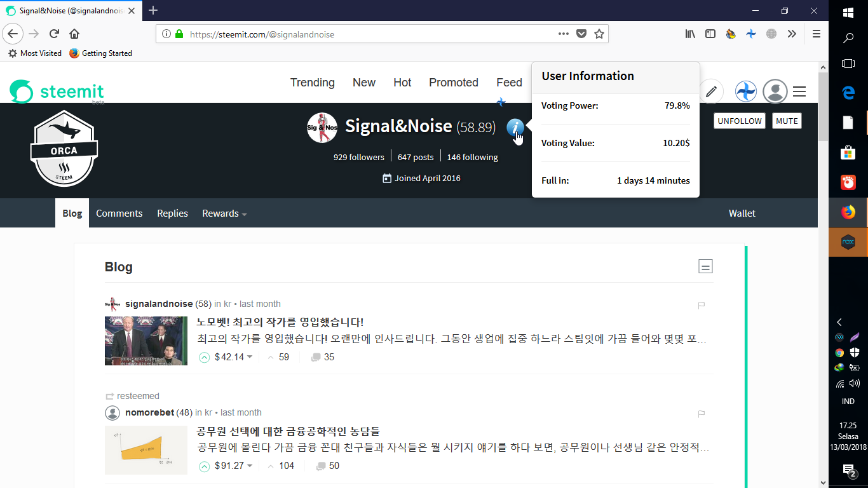View site info for the green padlock
Image resolution: width=868 pixels, height=488 pixels.
[179, 34]
